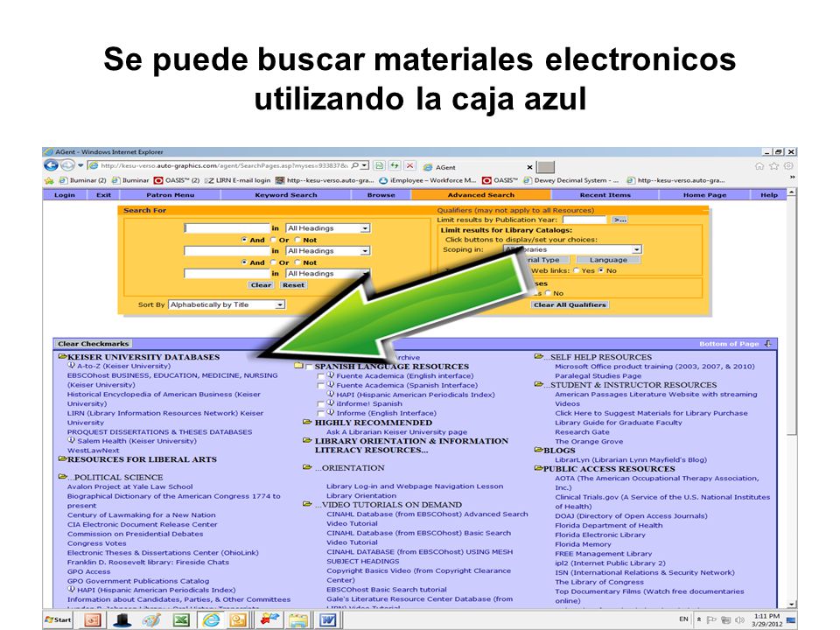The width and height of the screenshot is (840, 630).
Task: Open the IE Home icon
Action: pos(759,166)
